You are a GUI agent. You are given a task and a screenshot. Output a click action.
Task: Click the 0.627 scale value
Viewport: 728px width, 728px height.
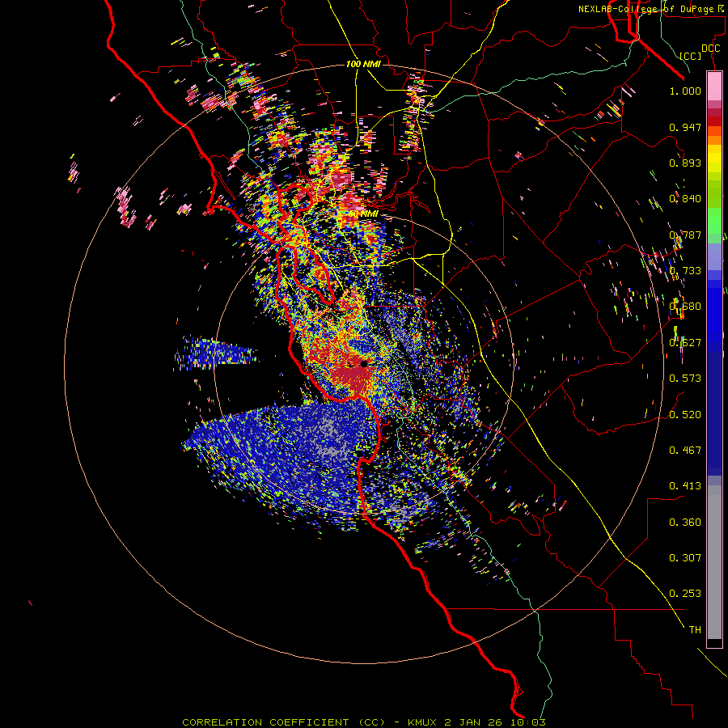[x=685, y=343]
